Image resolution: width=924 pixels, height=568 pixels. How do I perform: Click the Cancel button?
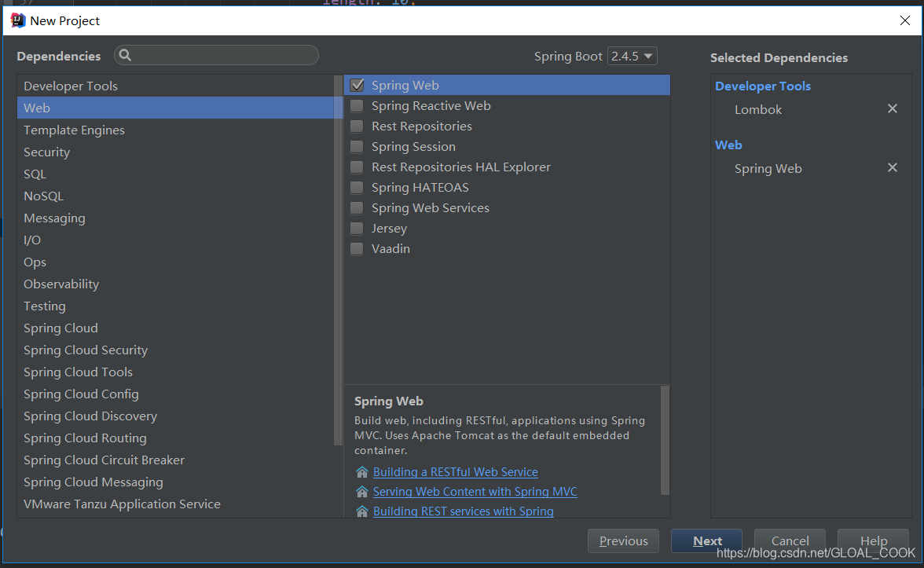pos(790,541)
